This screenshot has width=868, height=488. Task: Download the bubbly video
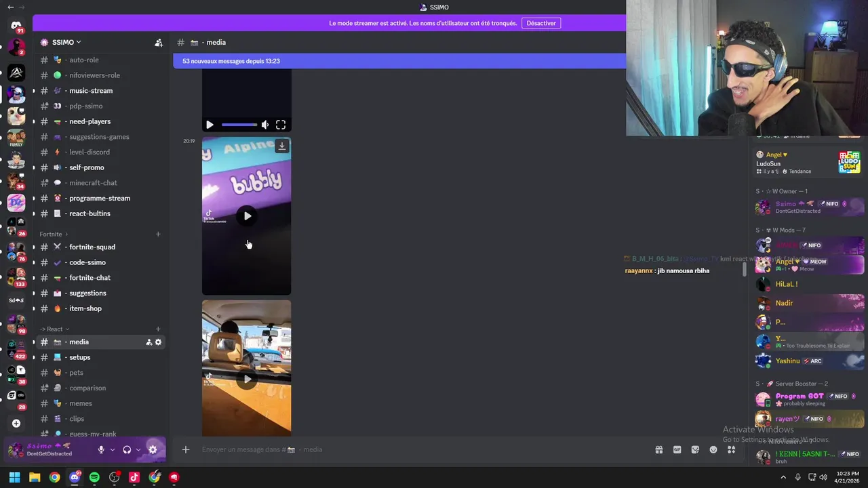click(282, 146)
